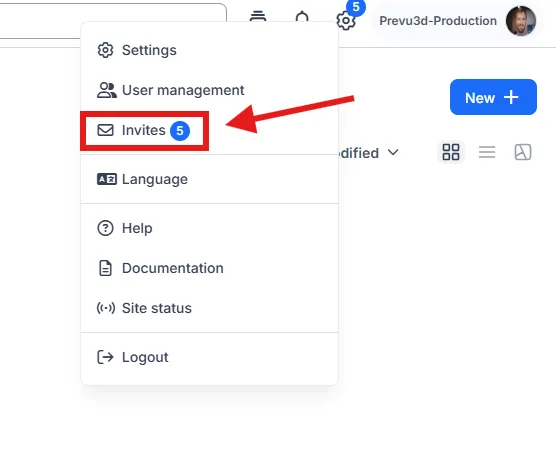
Task: Switch to map view icon
Action: point(523,152)
